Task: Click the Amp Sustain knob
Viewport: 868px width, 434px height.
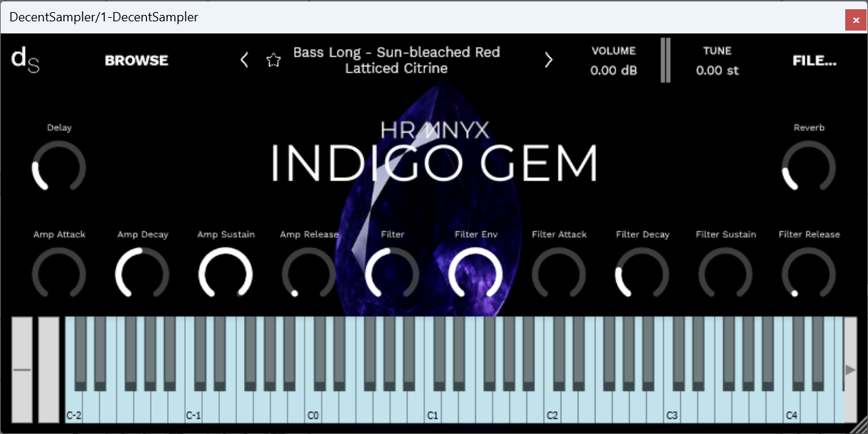Action: [226, 274]
